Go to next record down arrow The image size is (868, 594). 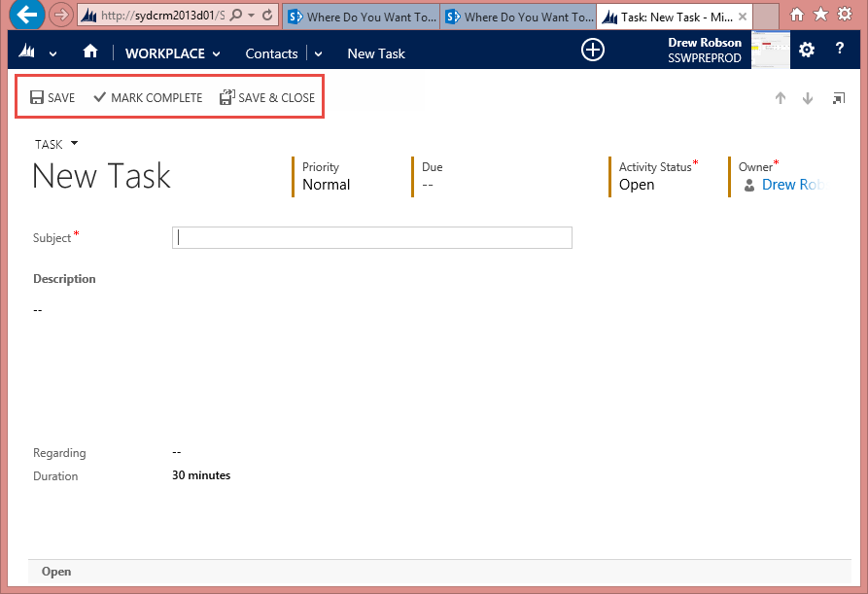tap(808, 98)
